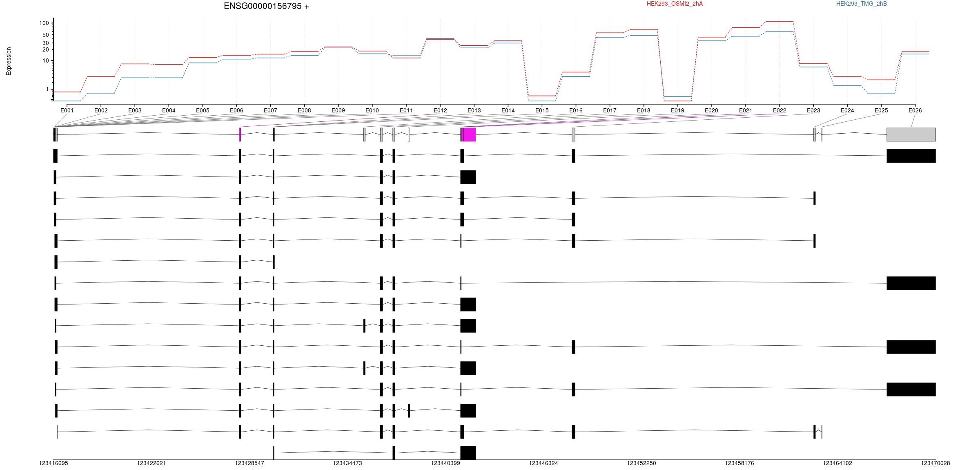This screenshot has width=980, height=470.
Task: Click exon label E007
Action: coord(270,110)
